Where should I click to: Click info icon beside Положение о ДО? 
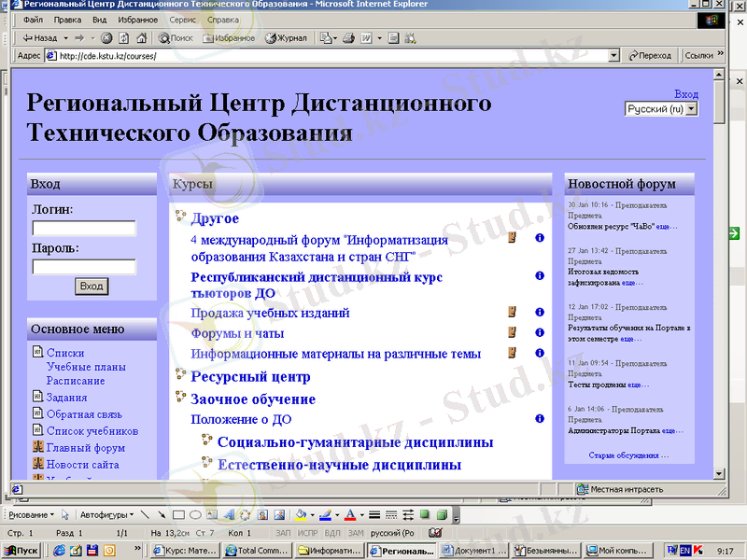pyautogui.click(x=539, y=419)
